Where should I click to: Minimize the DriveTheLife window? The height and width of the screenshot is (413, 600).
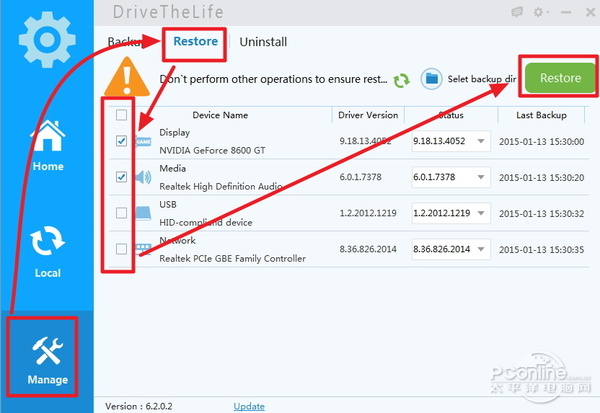[566, 12]
